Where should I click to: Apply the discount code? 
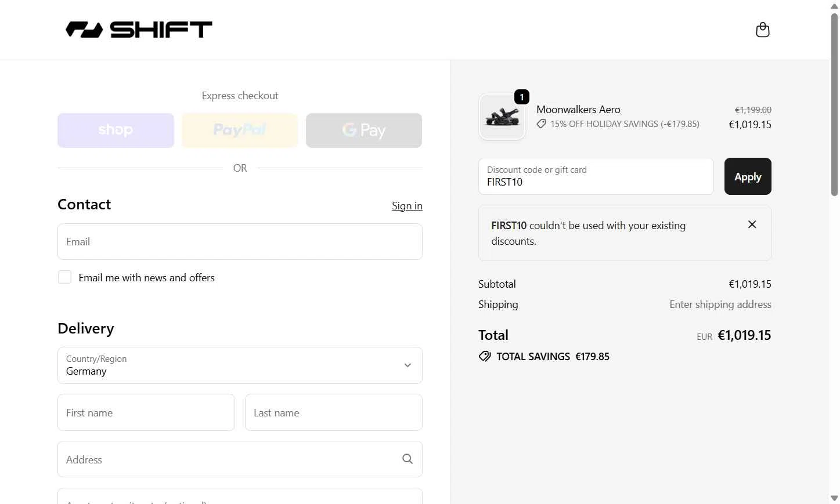(748, 176)
